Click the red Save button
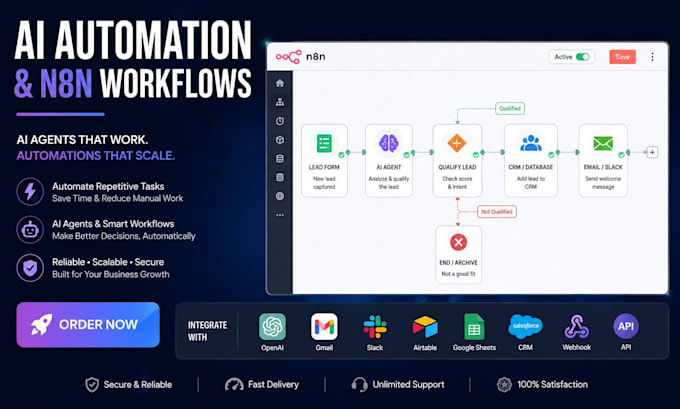The height and width of the screenshot is (409, 680). tap(622, 57)
